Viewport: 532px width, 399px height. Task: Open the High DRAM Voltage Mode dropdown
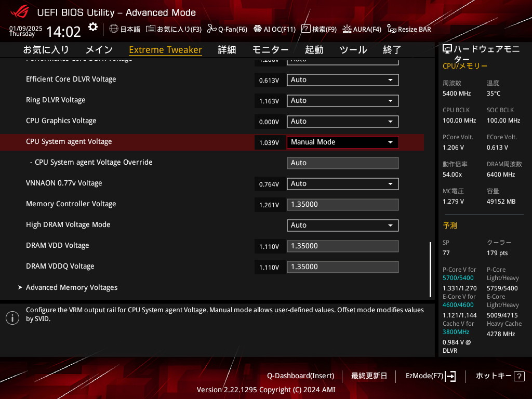(x=342, y=225)
